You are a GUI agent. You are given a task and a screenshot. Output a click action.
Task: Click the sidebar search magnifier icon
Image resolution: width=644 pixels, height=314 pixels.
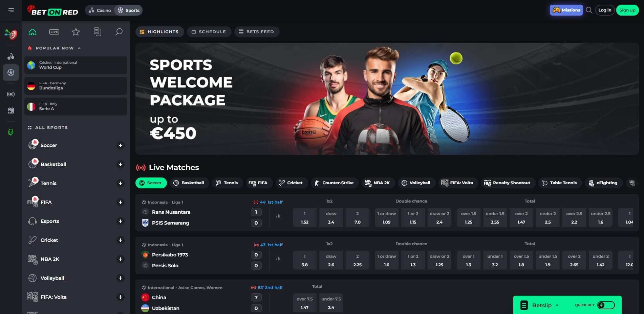point(119,32)
